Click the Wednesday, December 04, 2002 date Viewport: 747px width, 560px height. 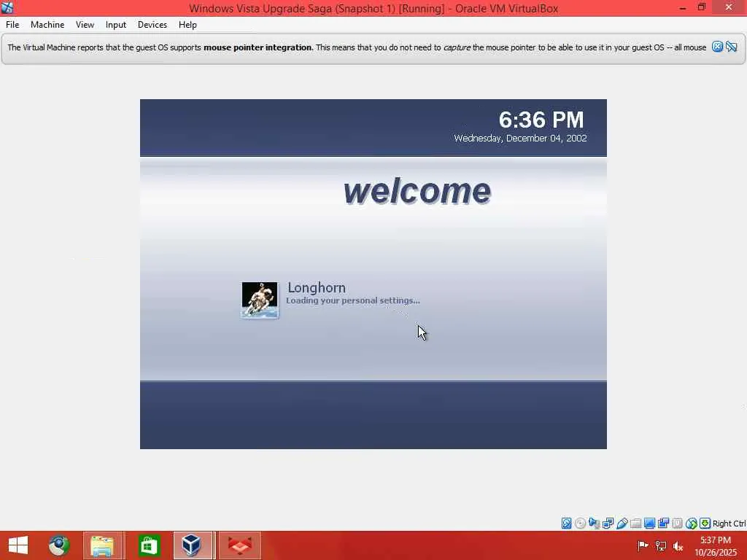coord(520,138)
